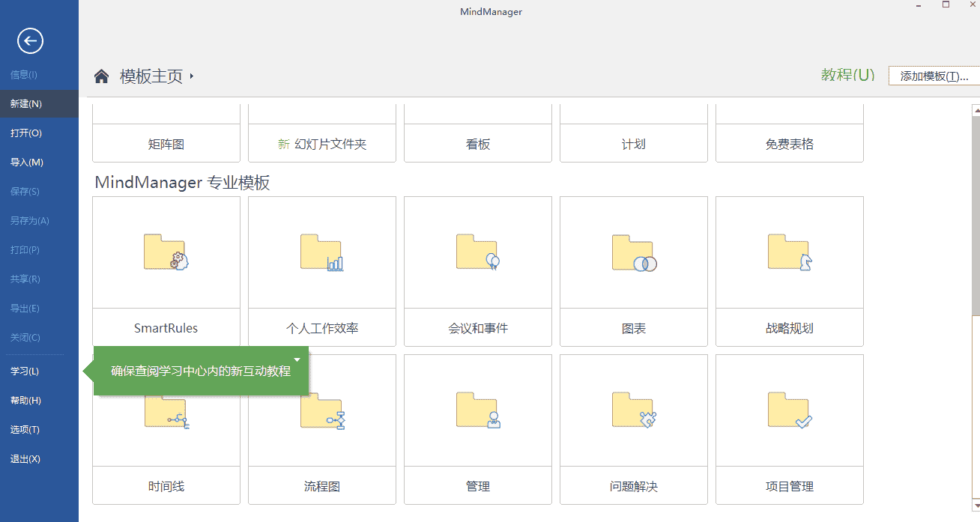Expand the 模板主页 breadcrumb arrow
The width and height of the screenshot is (980, 522).
(x=192, y=76)
